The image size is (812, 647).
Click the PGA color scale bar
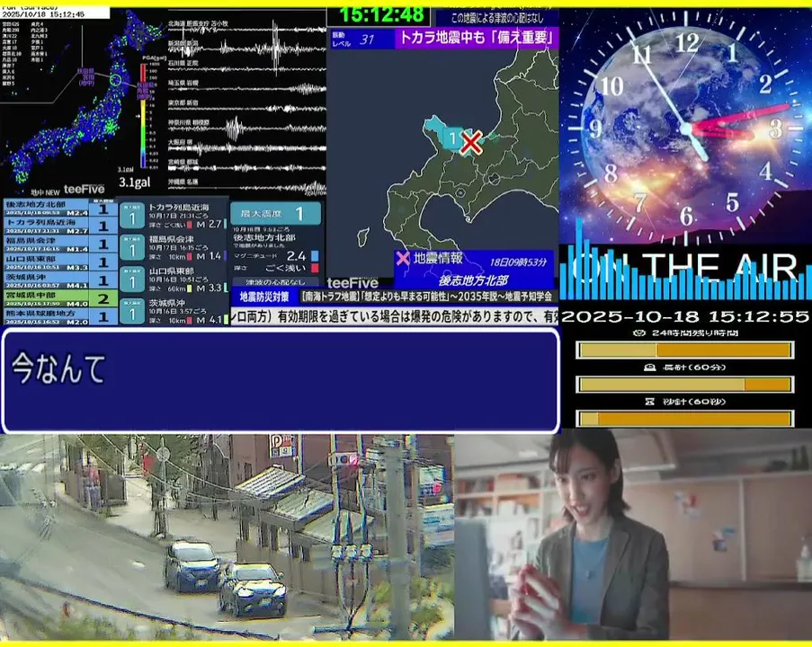click(x=144, y=115)
